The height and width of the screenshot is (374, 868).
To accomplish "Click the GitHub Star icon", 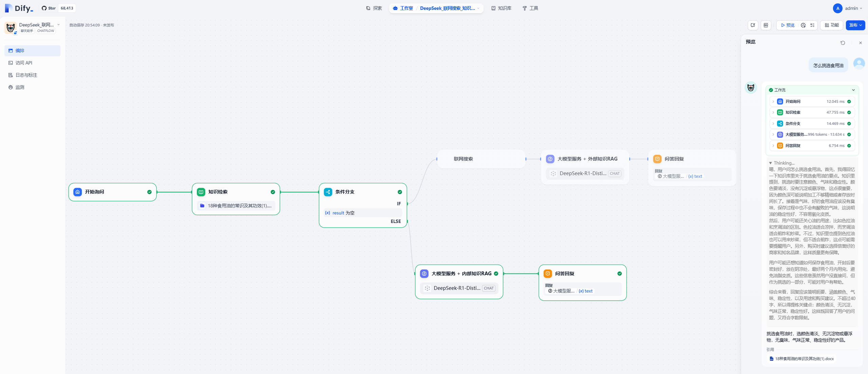I will [44, 8].
